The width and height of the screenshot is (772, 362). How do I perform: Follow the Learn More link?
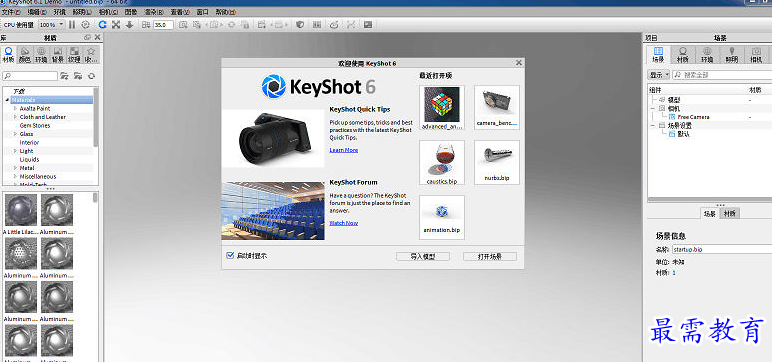click(x=344, y=150)
